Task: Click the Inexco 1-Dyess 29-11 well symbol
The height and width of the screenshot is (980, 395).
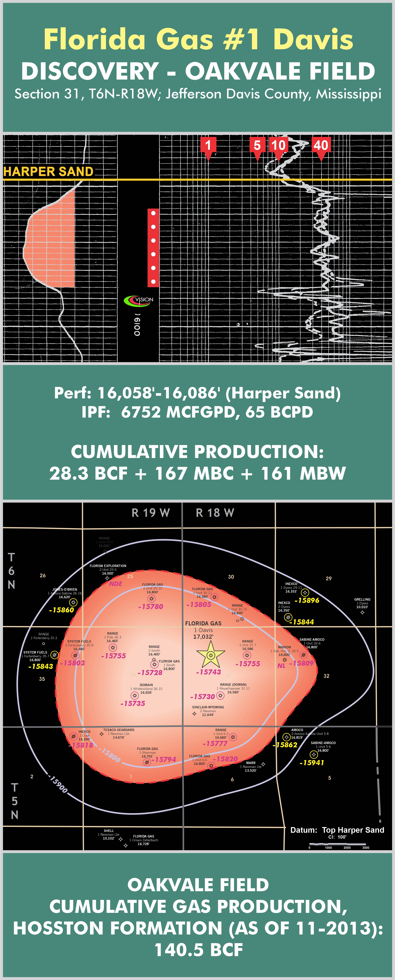Action: (x=305, y=592)
